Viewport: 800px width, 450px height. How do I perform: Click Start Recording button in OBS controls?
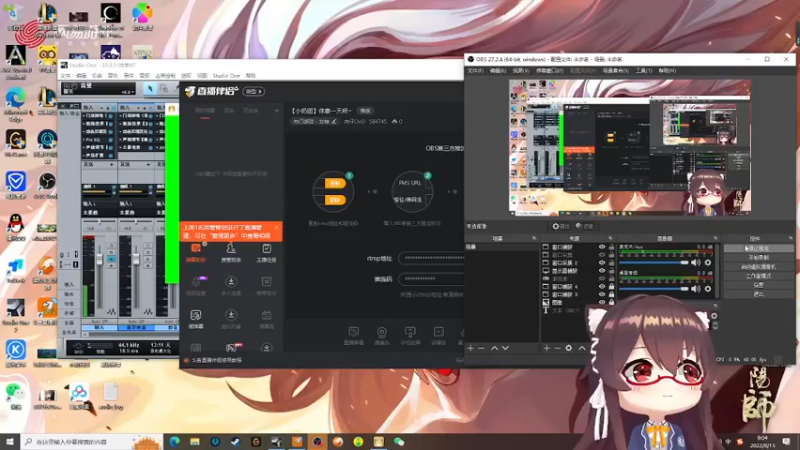(758, 258)
